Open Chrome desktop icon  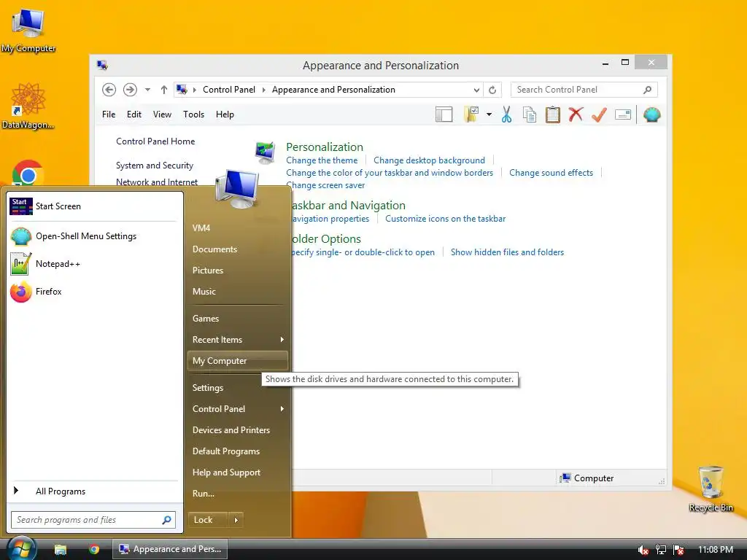tap(28, 174)
